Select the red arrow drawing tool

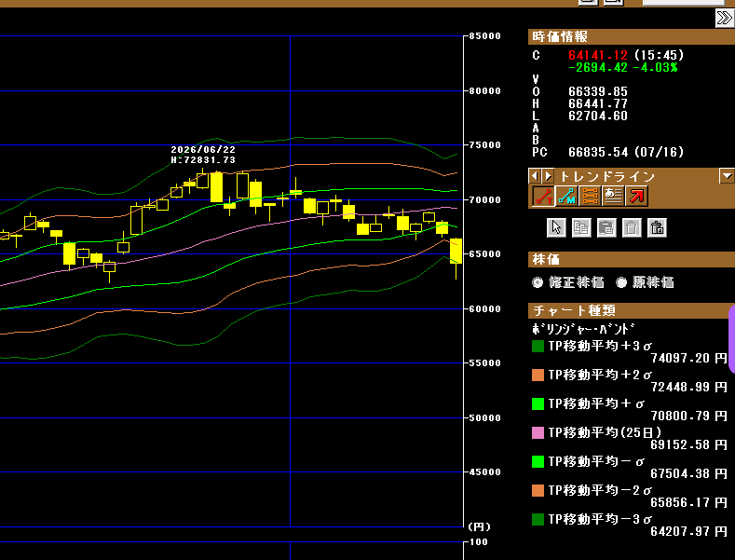coord(636,196)
